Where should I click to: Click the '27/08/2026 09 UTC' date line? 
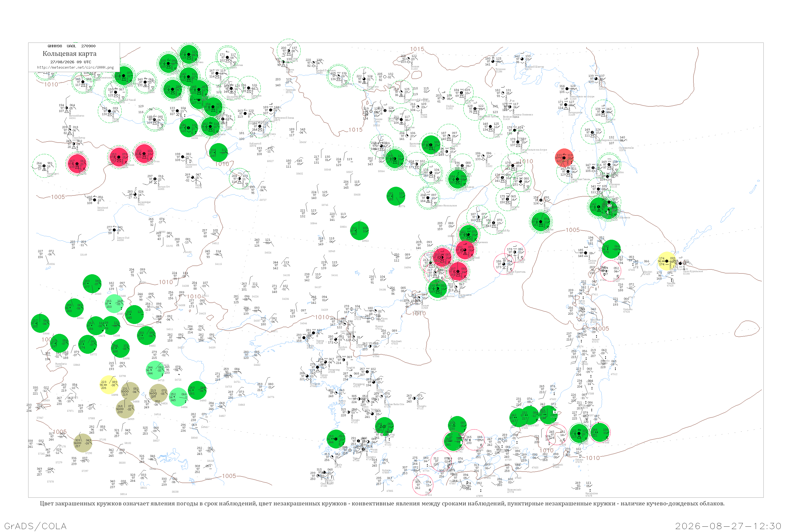[x=70, y=62]
